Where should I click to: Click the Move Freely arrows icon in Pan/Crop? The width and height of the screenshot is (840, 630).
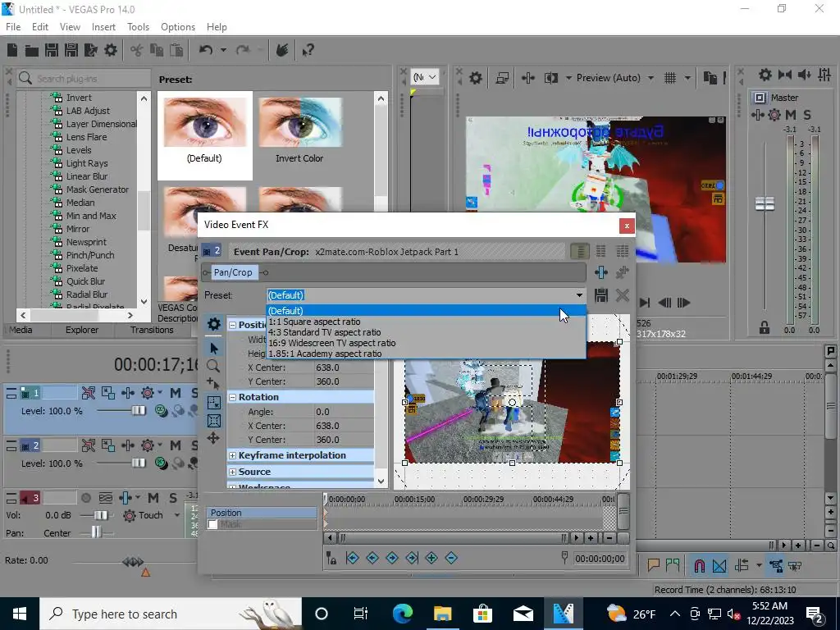[x=213, y=438]
